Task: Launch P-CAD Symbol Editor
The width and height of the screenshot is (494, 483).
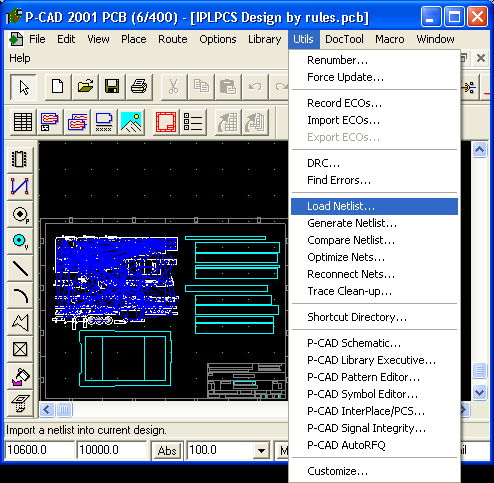Action: [374, 394]
